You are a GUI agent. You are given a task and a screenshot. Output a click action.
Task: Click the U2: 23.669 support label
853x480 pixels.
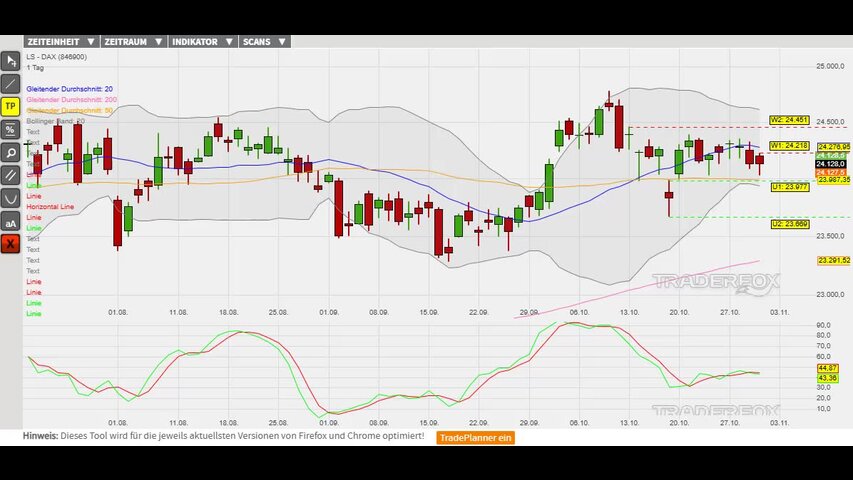click(x=789, y=224)
